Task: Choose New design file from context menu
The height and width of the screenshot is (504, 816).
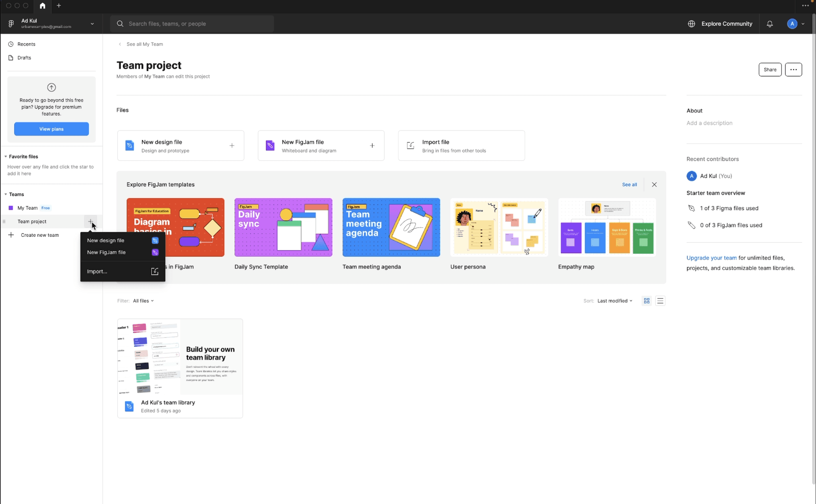Action: 106,240
